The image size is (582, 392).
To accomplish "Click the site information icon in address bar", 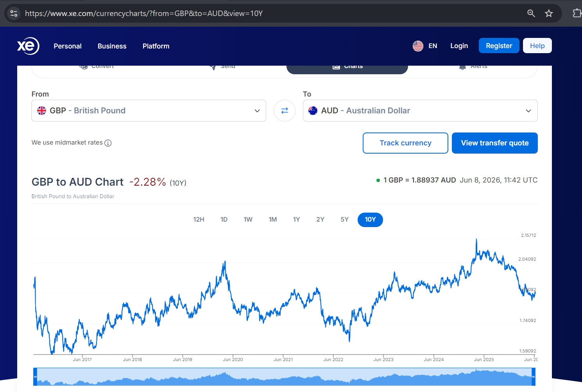I will click(x=14, y=13).
